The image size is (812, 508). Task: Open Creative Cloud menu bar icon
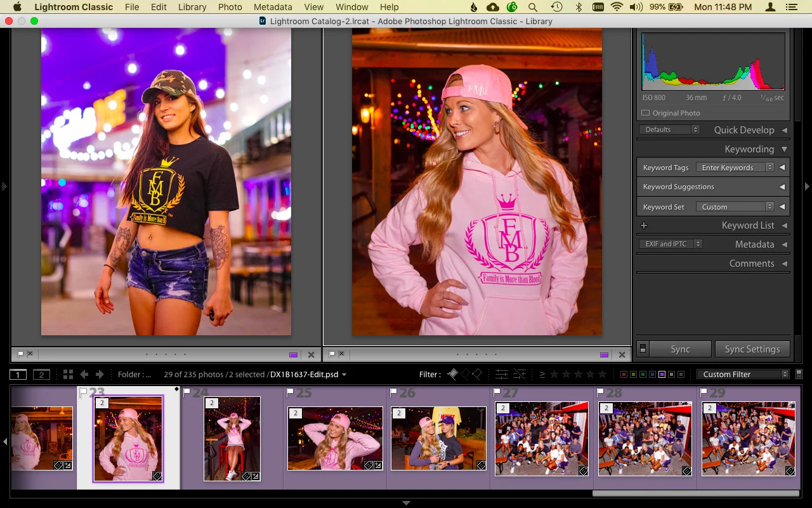(x=493, y=7)
